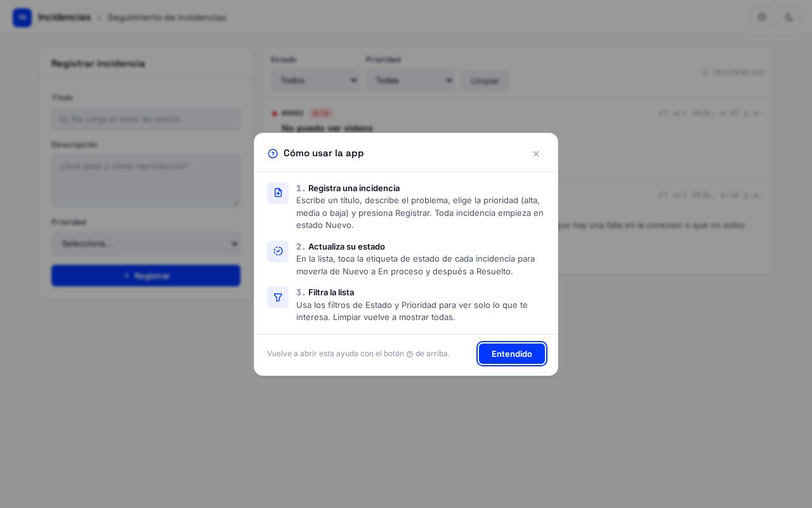The width and height of the screenshot is (812, 508).
Task: Click the step heading 'Actualiza su estado'
Action: tap(346, 246)
